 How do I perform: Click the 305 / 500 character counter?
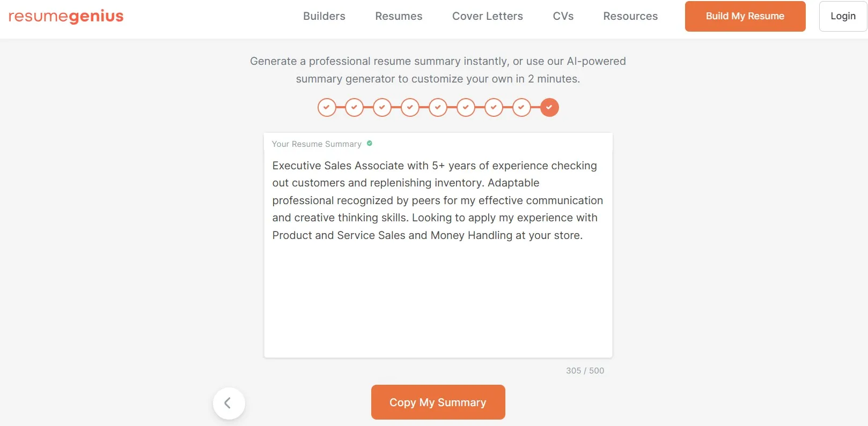(585, 370)
